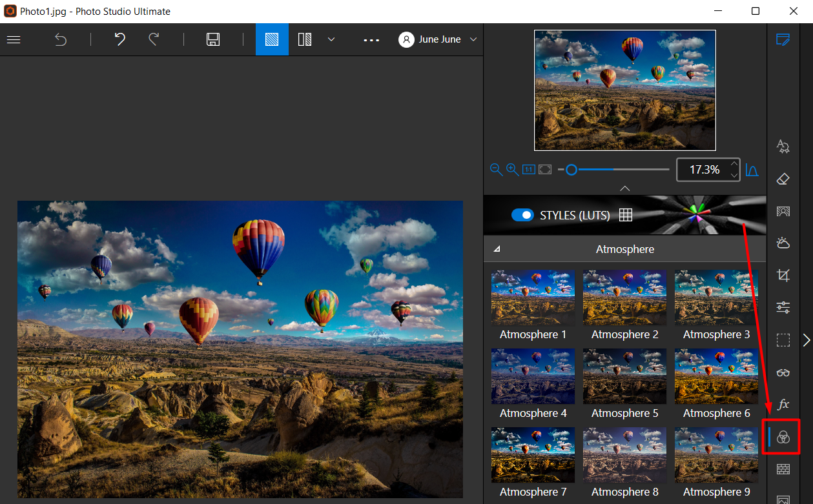813x504 pixels.
Task: Fit the image to the screen
Action: pos(545,170)
